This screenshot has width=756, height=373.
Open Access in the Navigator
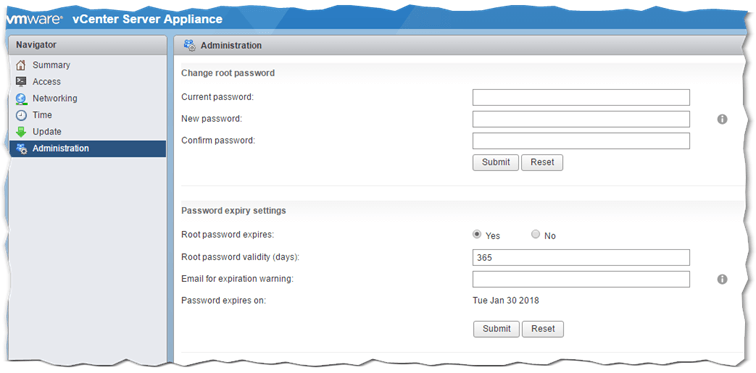(x=88, y=81)
